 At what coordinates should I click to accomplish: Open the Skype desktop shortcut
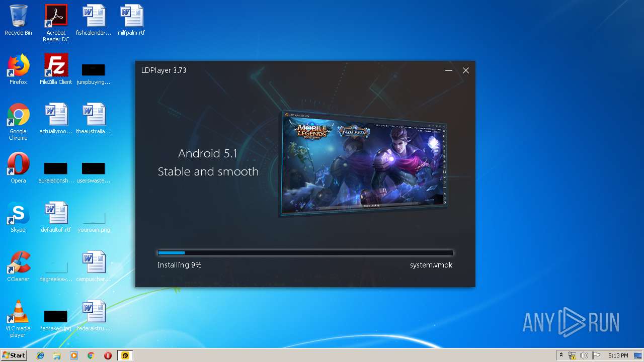pyautogui.click(x=18, y=217)
